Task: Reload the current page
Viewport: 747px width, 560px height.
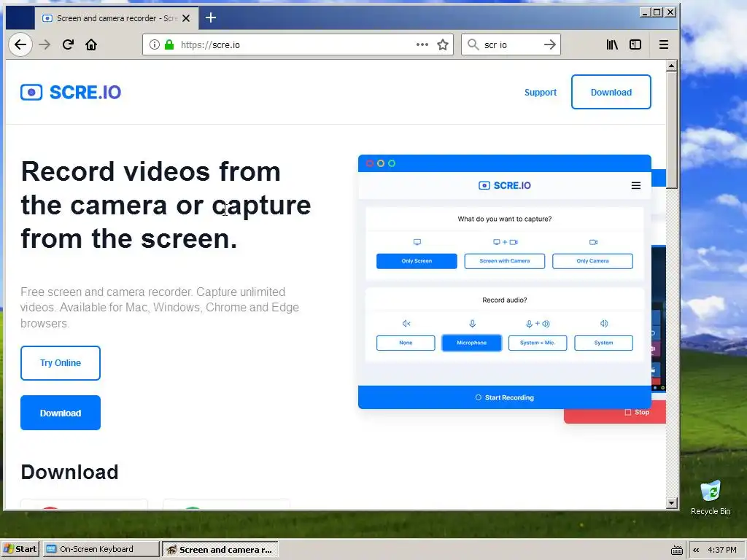Action: [x=68, y=44]
